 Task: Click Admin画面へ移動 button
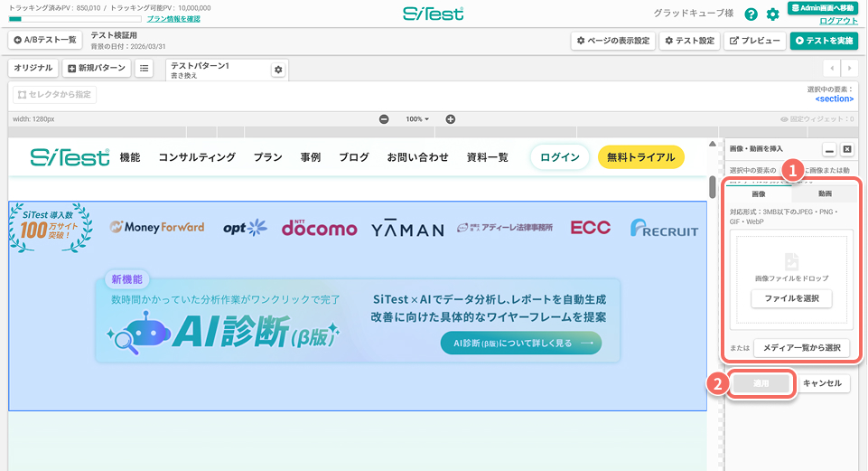823,8
